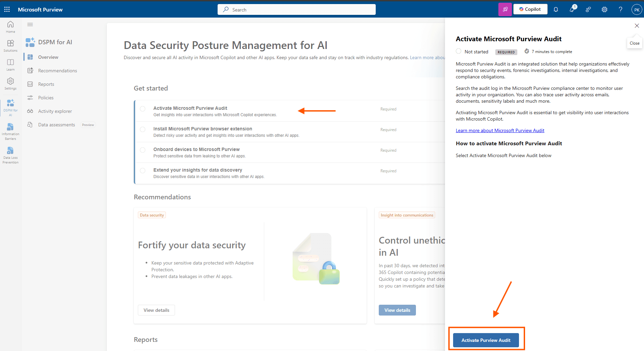Viewport: 644px width, 351px height.
Task: Click the blue View details button
Action: click(397, 310)
